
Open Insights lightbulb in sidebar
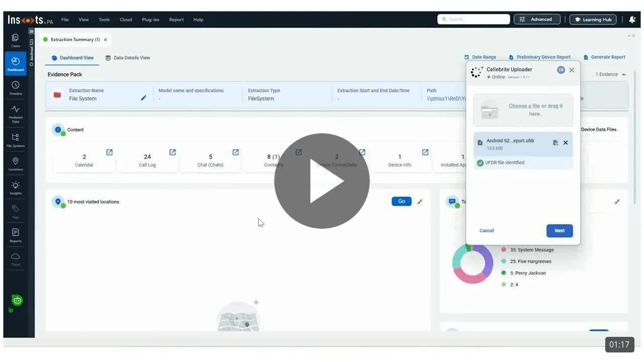click(16, 187)
